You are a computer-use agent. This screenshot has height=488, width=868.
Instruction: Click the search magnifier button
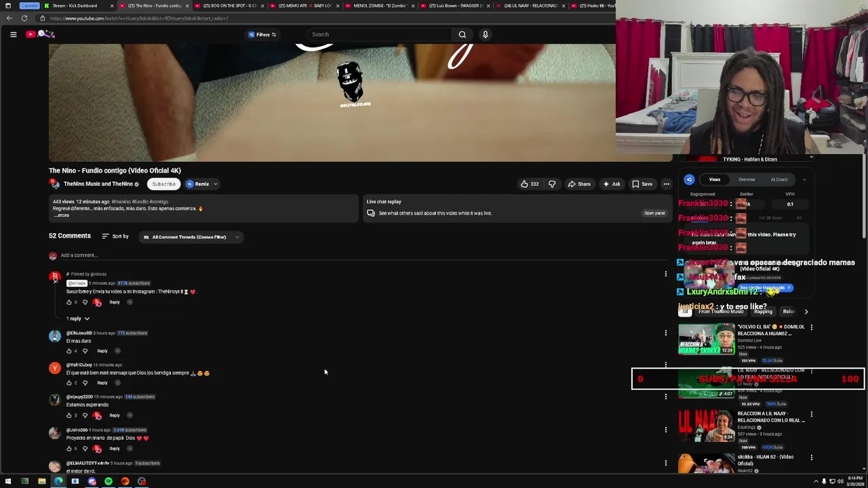462,35
